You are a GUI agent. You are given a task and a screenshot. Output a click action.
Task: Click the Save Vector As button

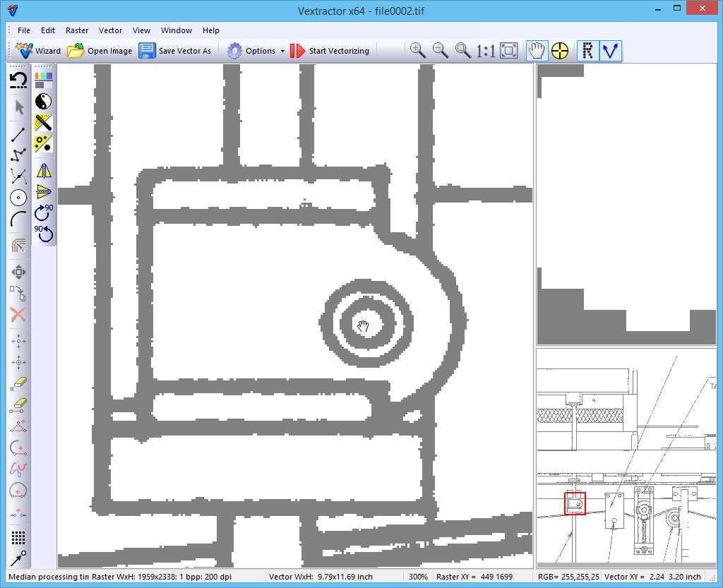[175, 51]
